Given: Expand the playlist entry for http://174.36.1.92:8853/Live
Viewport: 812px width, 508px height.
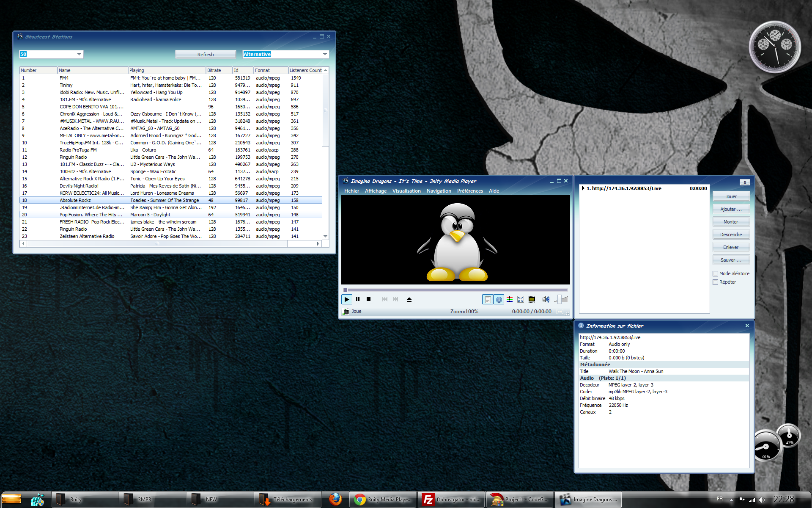Looking at the screenshot, I should 584,188.
